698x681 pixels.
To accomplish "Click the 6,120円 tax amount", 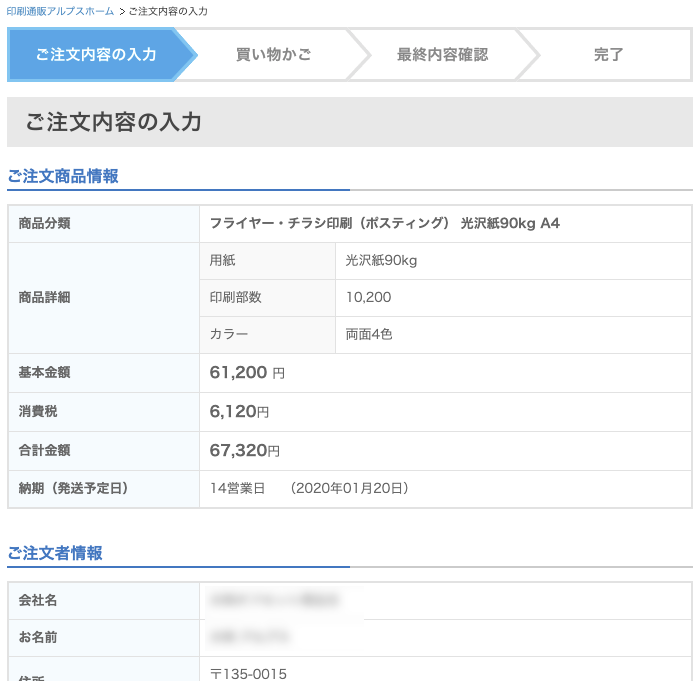I will point(239,412).
